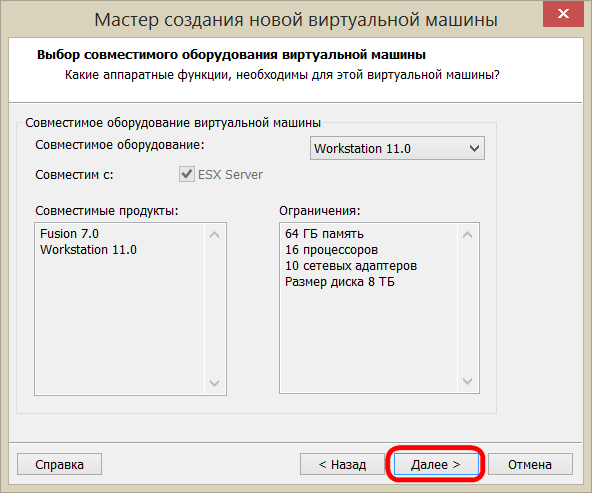Select the 64 ГБ память limitation entry
This screenshot has width=592, height=493.
[x=324, y=234]
